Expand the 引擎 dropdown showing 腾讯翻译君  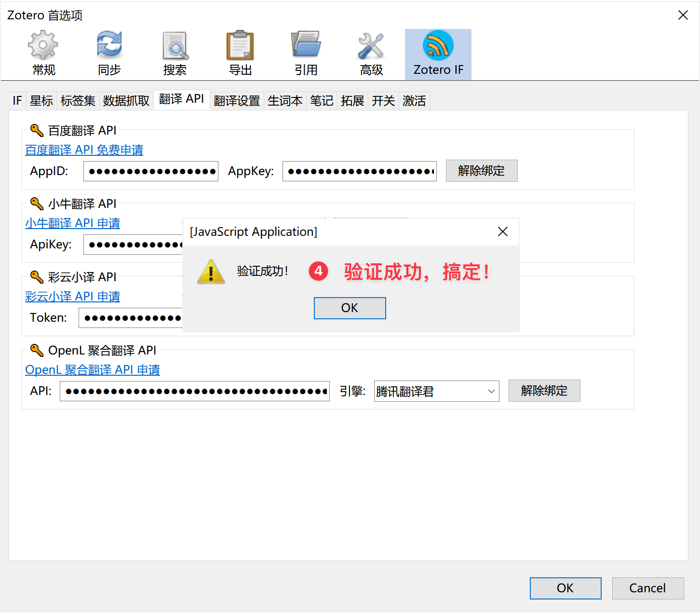coord(437,391)
